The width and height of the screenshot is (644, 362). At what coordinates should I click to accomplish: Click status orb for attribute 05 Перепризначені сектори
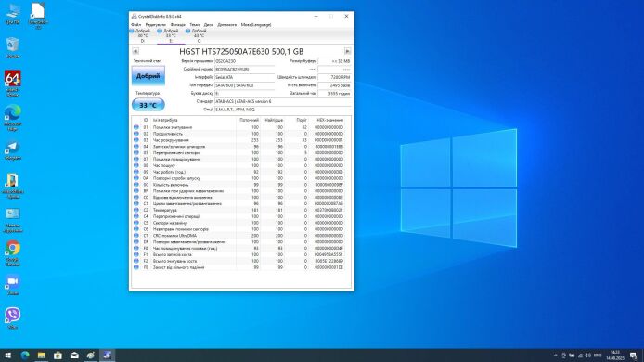[x=136, y=153]
